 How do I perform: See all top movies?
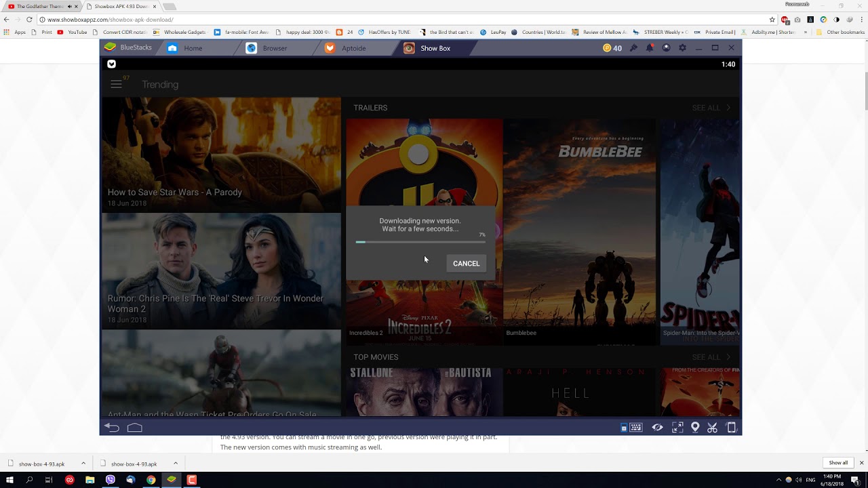tap(711, 357)
